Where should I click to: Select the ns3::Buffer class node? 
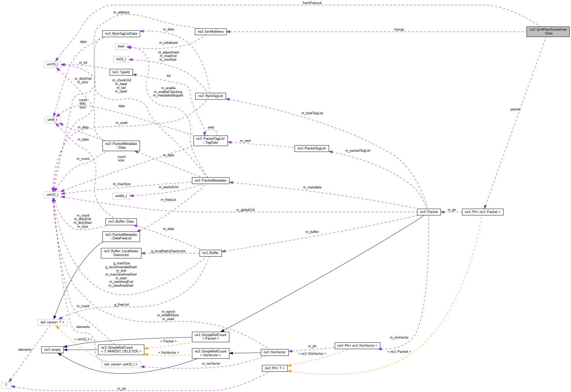click(x=211, y=253)
